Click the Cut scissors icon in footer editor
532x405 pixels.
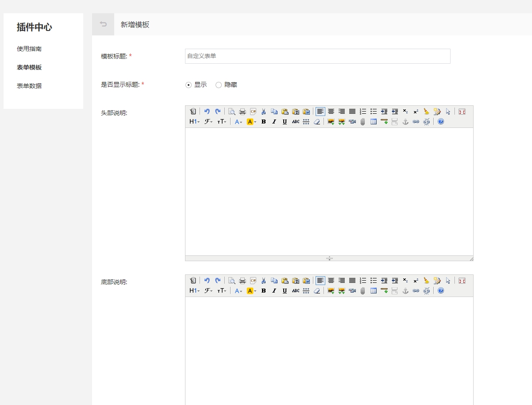(x=263, y=281)
